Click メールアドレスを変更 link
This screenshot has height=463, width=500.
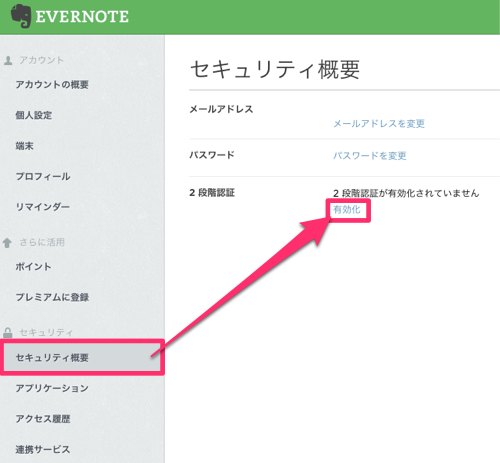379,124
